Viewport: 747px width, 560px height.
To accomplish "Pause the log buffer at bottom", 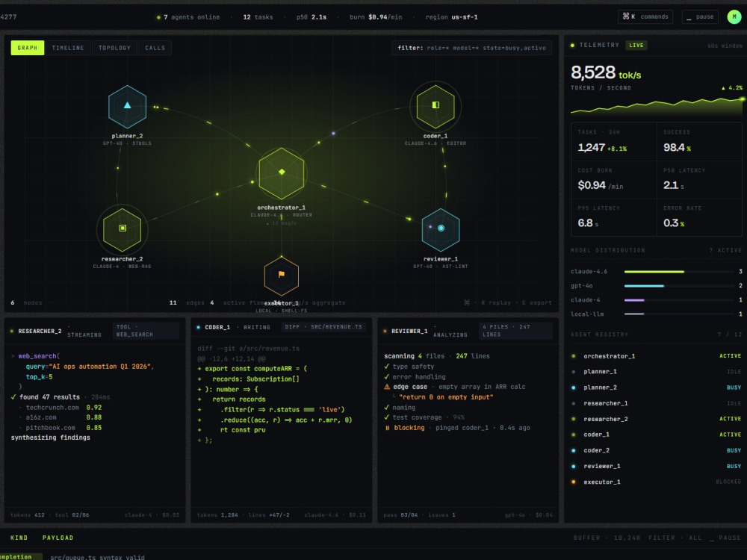I will pyautogui.click(x=725, y=538).
